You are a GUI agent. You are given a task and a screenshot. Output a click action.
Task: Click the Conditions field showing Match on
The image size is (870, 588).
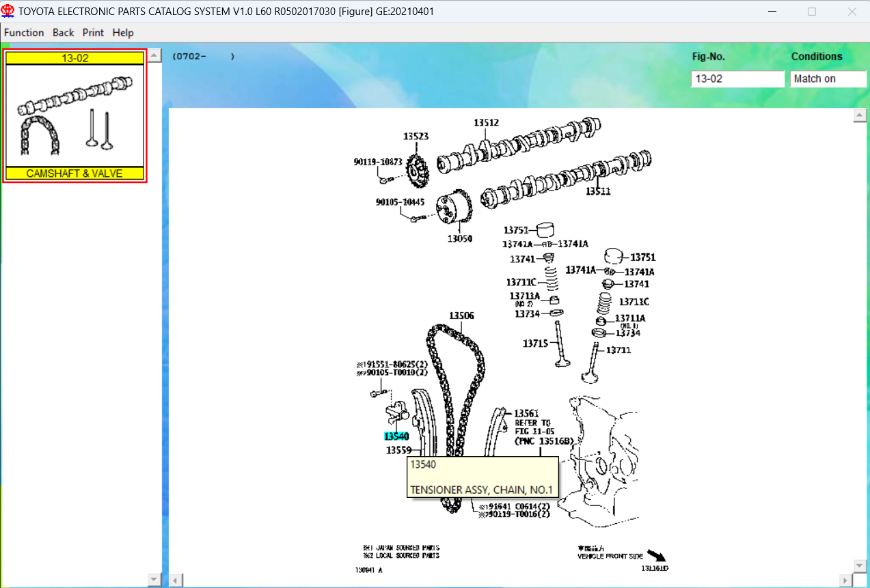click(828, 79)
